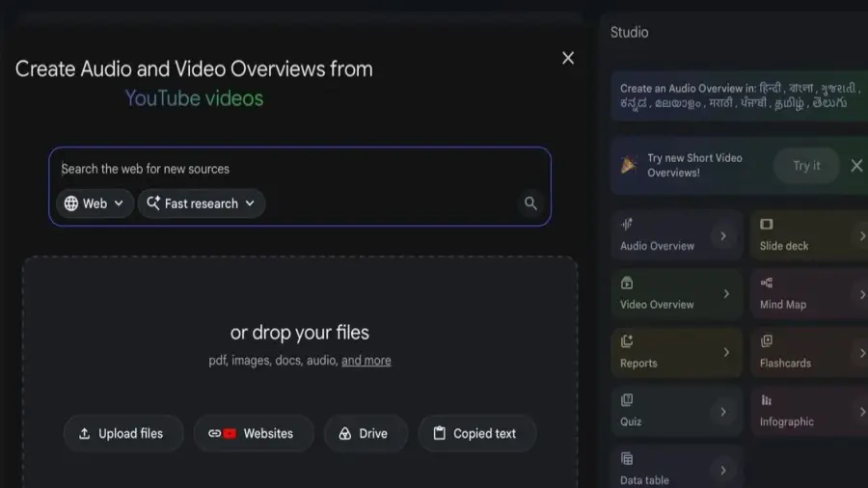Click the sparkle search icon in Fast research
868x488 pixels.
[x=153, y=203]
